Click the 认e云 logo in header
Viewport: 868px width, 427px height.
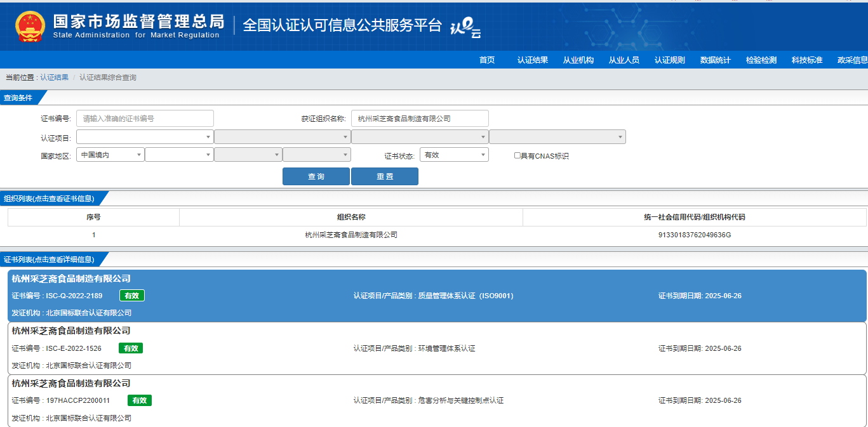click(465, 27)
